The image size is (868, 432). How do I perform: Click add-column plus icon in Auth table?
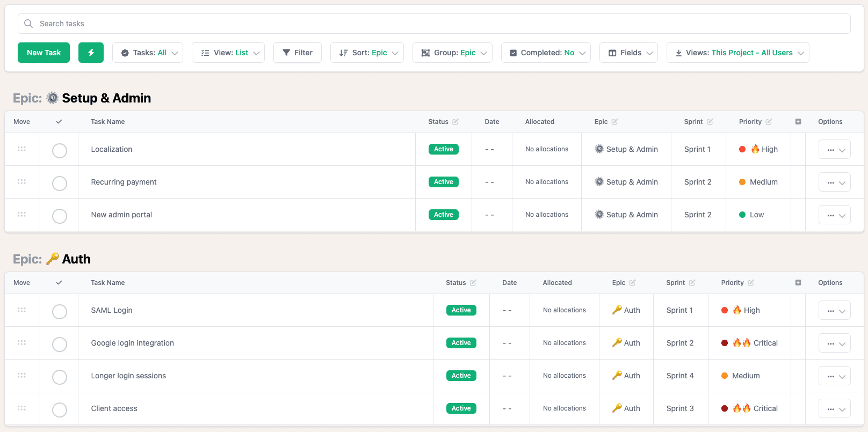pos(798,283)
